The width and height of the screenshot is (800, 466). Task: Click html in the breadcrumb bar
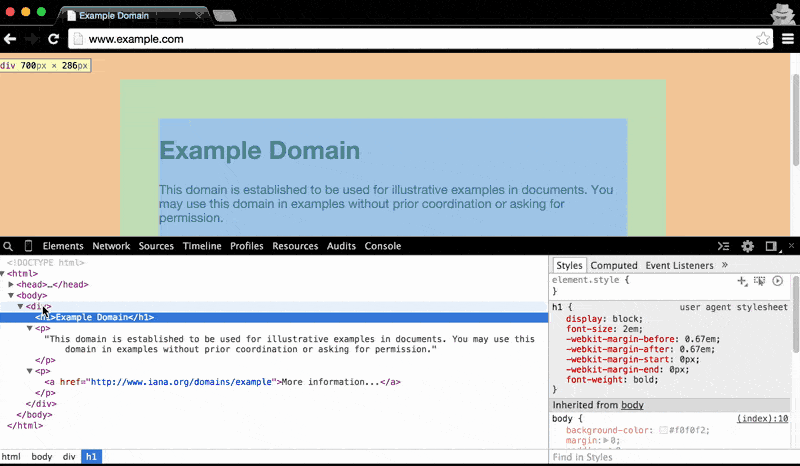click(11, 457)
